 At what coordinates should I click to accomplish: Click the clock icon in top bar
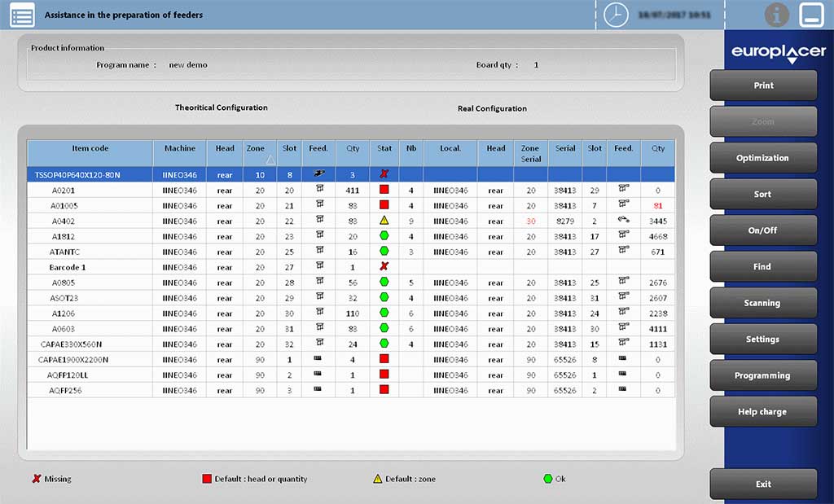[x=617, y=15]
